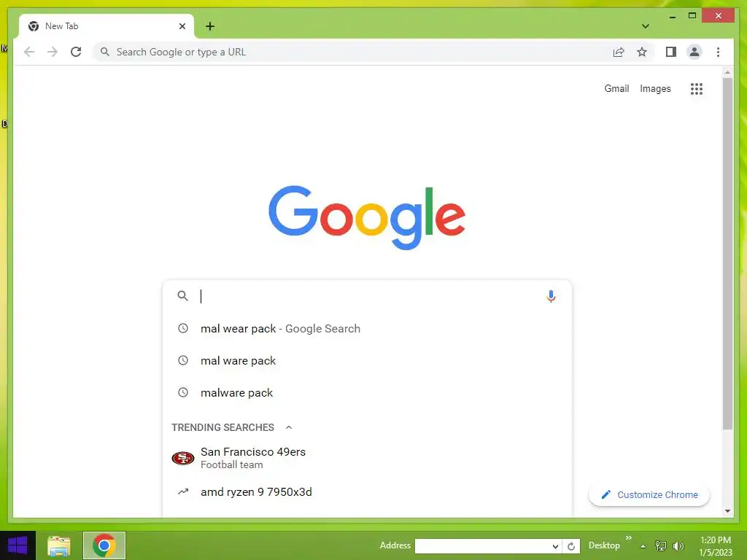Click the history clock icon beside mal ware pack
Image resolution: width=747 pixels, height=560 pixels.
[183, 360]
